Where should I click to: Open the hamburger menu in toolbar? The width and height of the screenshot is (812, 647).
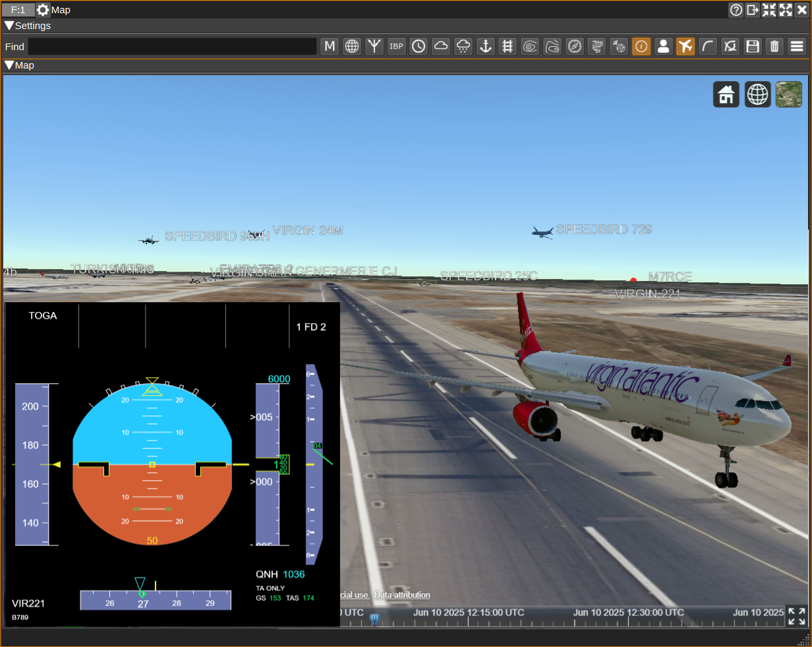[797, 46]
